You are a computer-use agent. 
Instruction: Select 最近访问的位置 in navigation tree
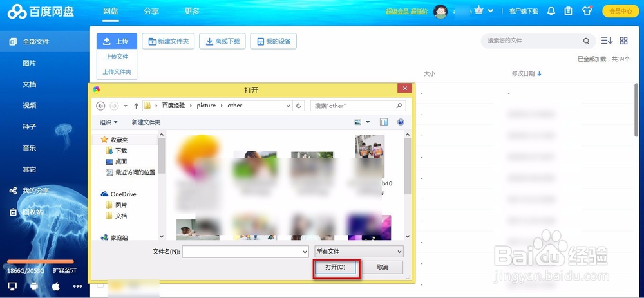tap(131, 172)
